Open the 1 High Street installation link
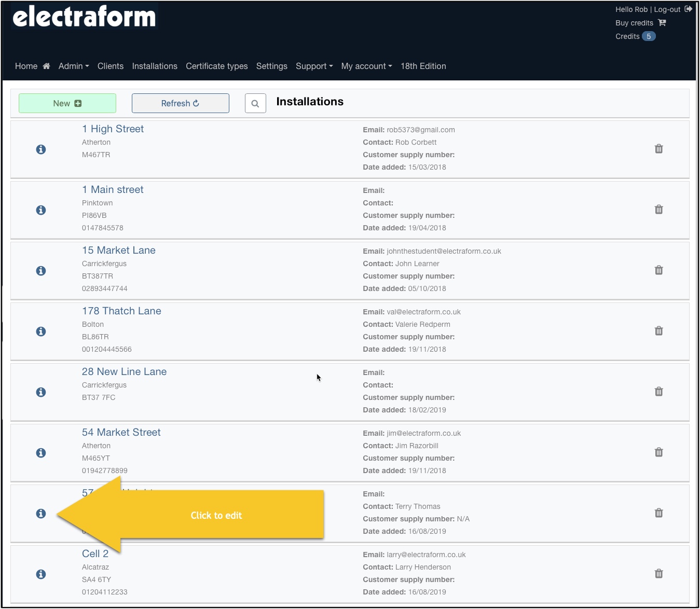700x609 pixels. pyautogui.click(x=113, y=129)
